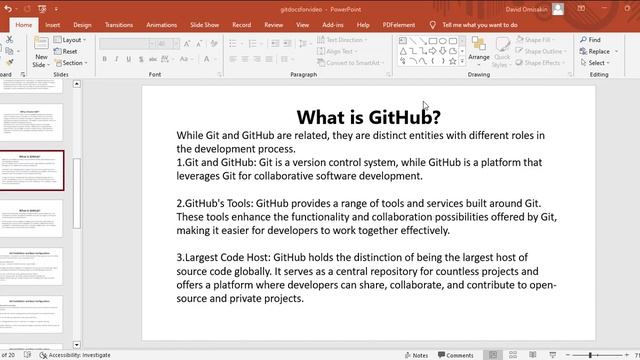Select the Rectangle shape
Viewport: 640px width, 360px height.
click(433, 41)
